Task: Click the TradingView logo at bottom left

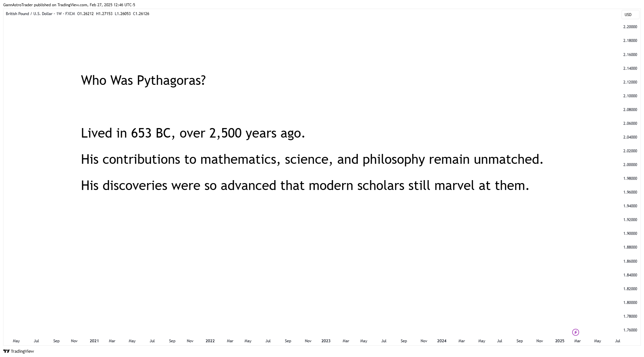Action: (19, 351)
